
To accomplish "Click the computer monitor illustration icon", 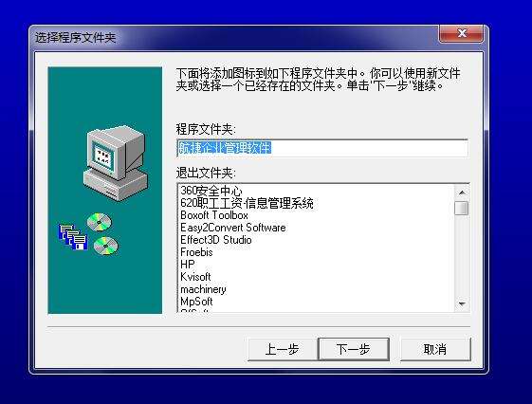I will (x=116, y=163).
